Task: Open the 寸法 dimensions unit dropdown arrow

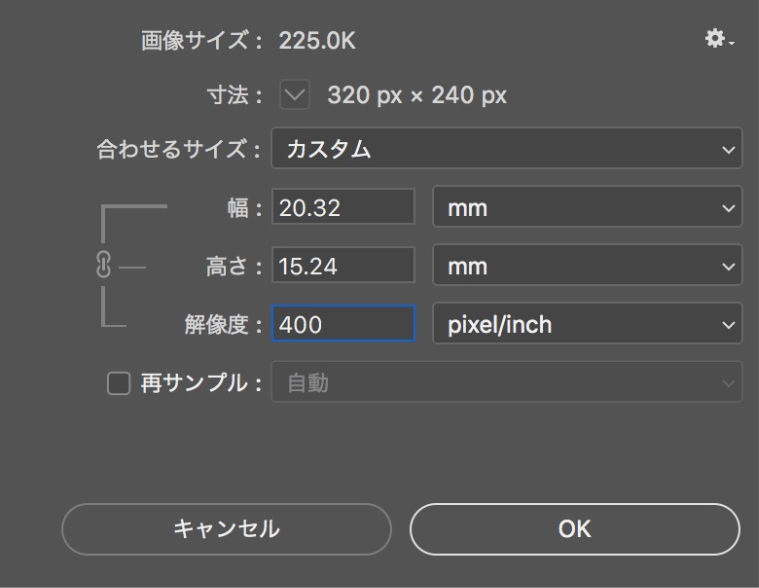Action: tap(294, 94)
